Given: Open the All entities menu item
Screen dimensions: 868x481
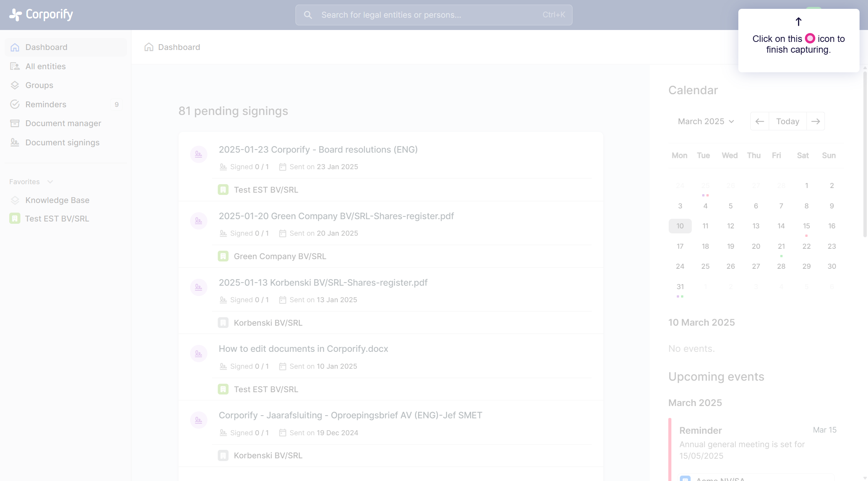Looking at the screenshot, I should (45, 67).
